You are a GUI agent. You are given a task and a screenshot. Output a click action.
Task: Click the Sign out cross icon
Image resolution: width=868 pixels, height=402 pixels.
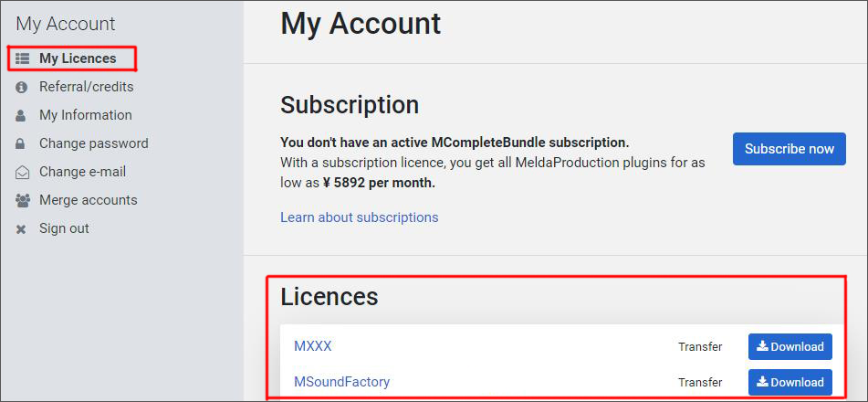pyautogui.click(x=21, y=229)
